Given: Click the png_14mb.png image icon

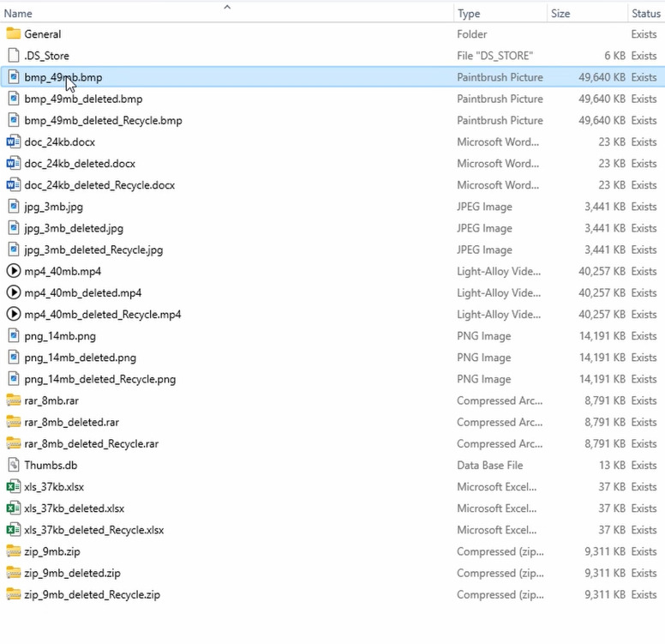Looking at the screenshot, I should click(x=14, y=336).
